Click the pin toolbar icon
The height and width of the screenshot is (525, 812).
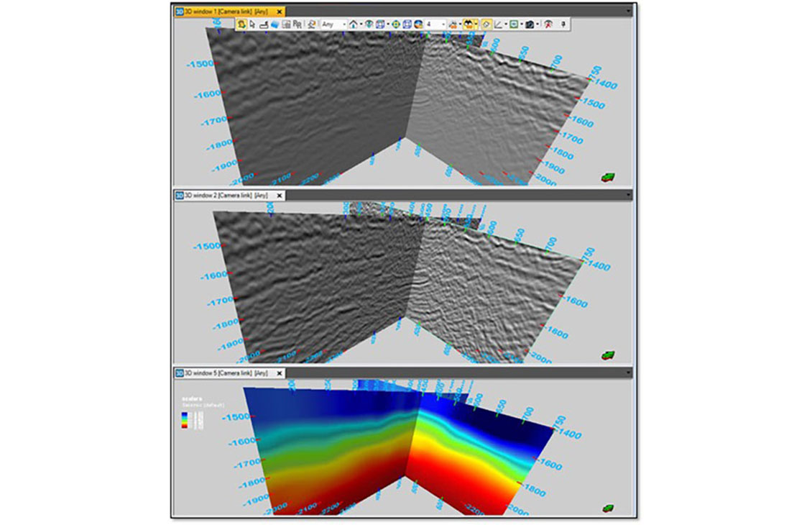[x=564, y=24]
